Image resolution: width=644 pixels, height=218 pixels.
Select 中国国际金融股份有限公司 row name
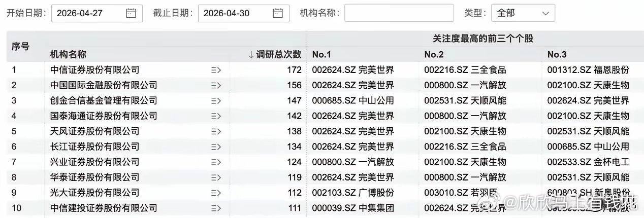pyautogui.click(x=104, y=85)
